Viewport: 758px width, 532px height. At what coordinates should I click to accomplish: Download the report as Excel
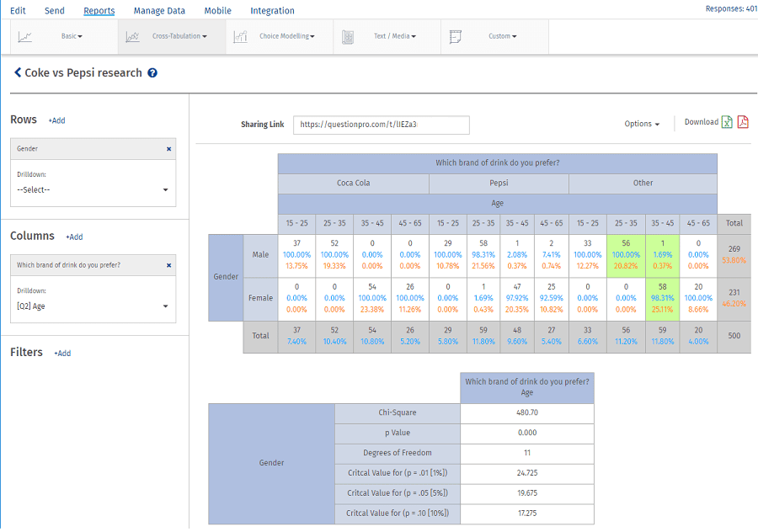(727, 122)
